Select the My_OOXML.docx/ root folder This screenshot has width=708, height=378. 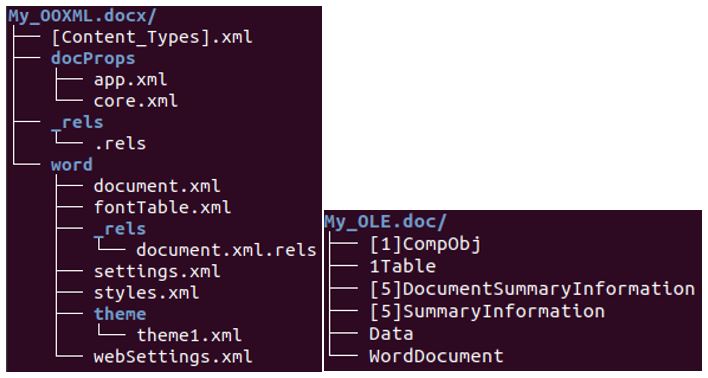tap(82, 16)
